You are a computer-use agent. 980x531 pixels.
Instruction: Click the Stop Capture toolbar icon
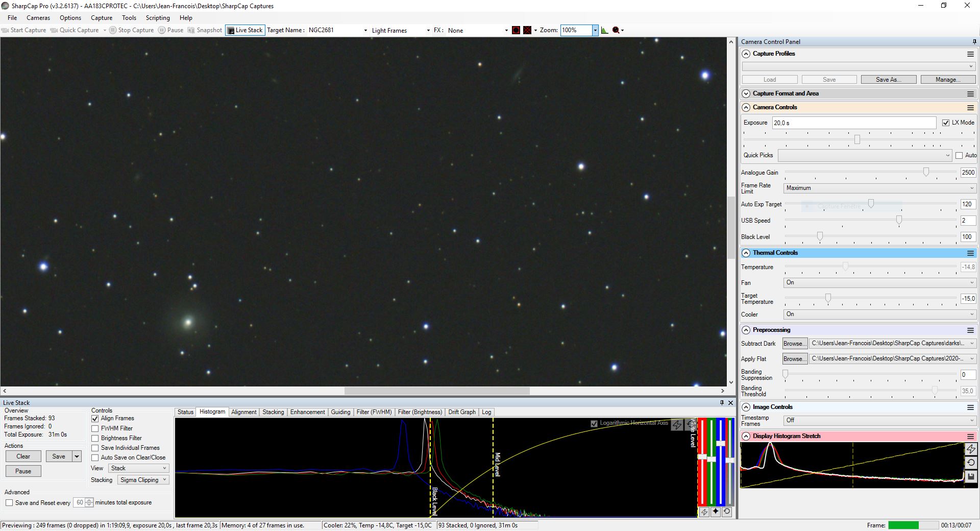tap(113, 30)
